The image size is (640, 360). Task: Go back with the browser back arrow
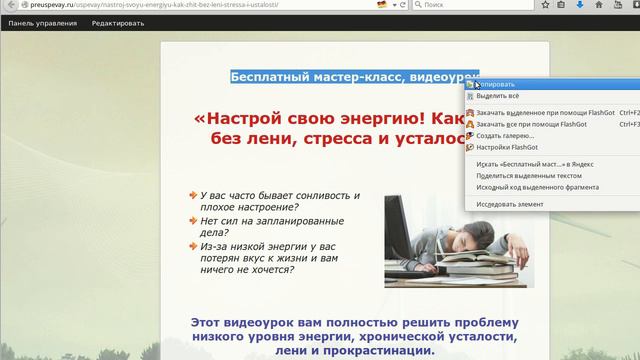point(11,4)
